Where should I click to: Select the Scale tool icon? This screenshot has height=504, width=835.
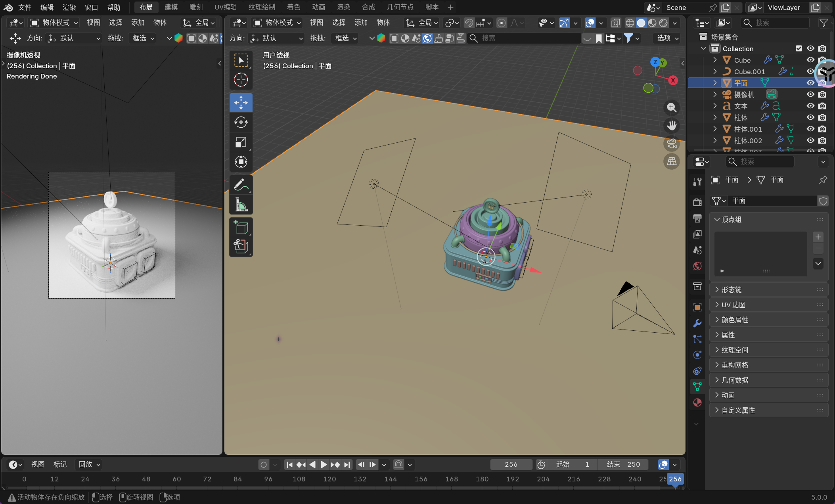coord(241,142)
